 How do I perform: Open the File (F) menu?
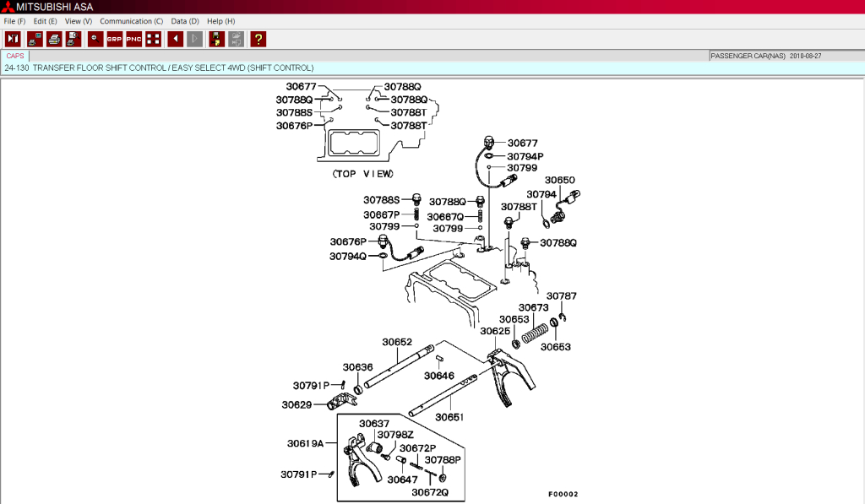pos(14,20)
